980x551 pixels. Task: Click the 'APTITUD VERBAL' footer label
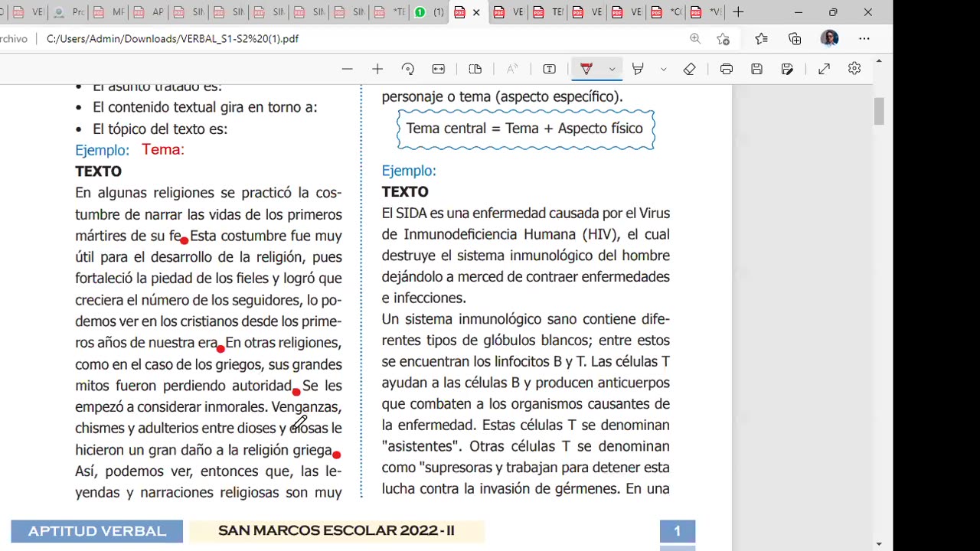[x=97, y=531]
